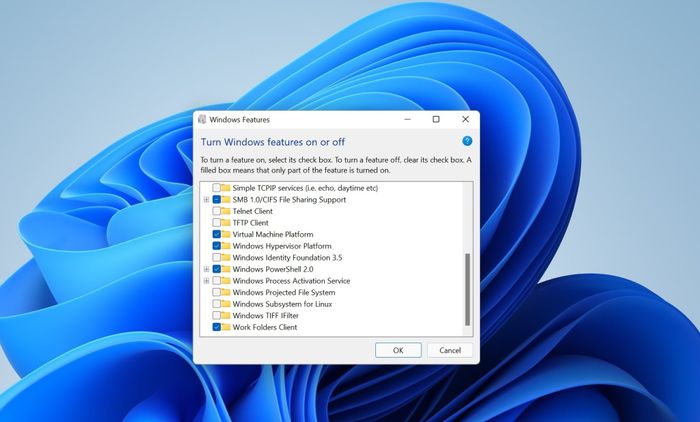The height and width of the screenshot is (422, 700).
Task: Click OK to apply feature changes
Action: coord(398,350)
